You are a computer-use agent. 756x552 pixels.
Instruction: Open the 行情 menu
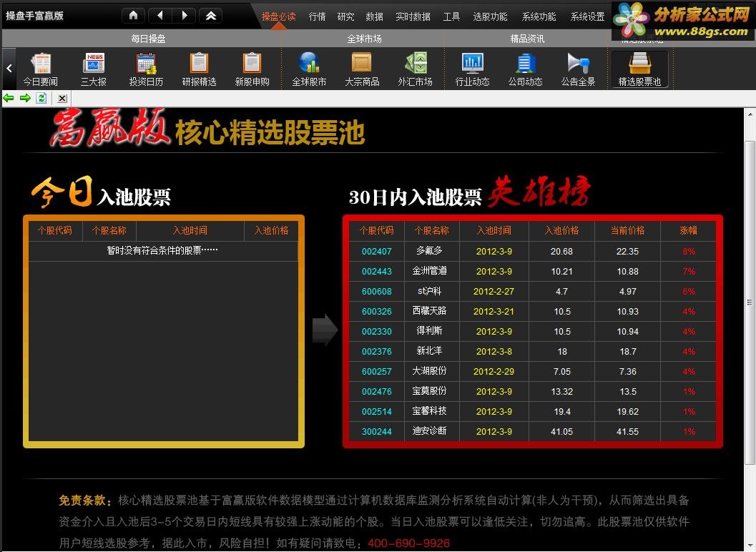pyautogui.click(x=317, y=16)
